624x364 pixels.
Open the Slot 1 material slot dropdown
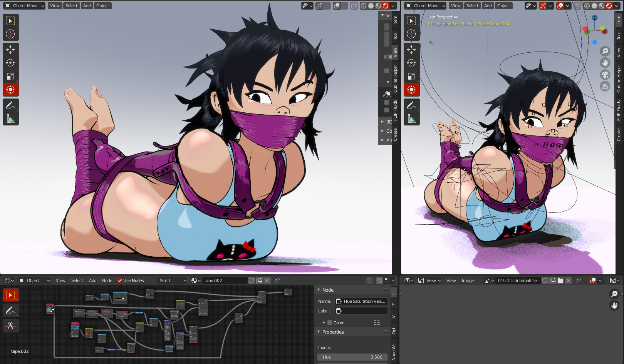tap(172, 281)
